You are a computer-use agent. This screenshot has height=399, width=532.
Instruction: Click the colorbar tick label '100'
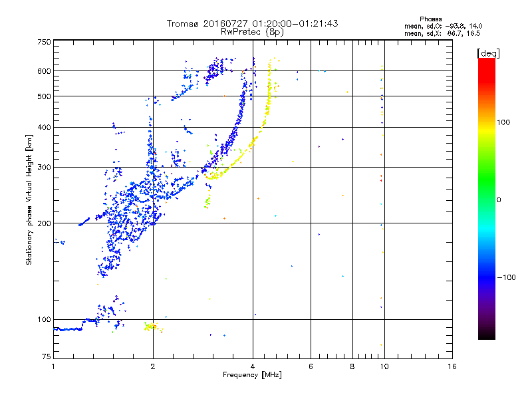click(x=503, y=122)
